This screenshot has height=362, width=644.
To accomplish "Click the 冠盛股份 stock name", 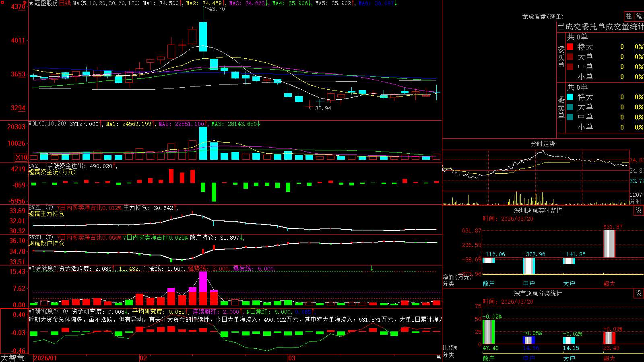I will (x=46, y=3).
